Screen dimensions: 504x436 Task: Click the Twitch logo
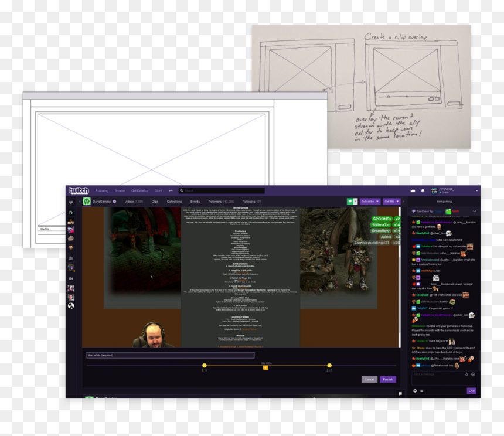point(79,190)
